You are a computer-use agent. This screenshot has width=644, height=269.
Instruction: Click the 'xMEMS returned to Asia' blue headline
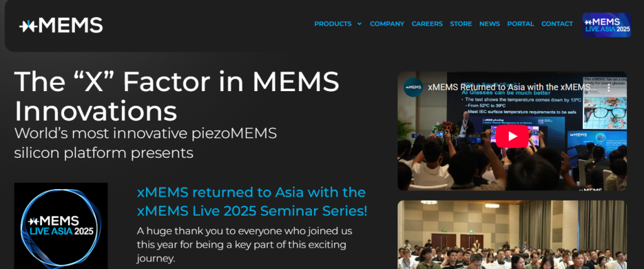pyautogui.click(x=252, y=201)
